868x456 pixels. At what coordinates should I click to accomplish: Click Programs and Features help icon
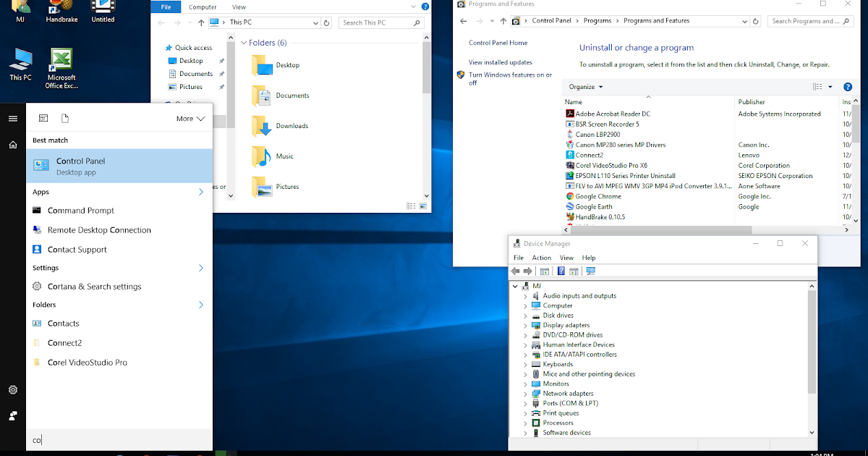[x=848, y=87]
